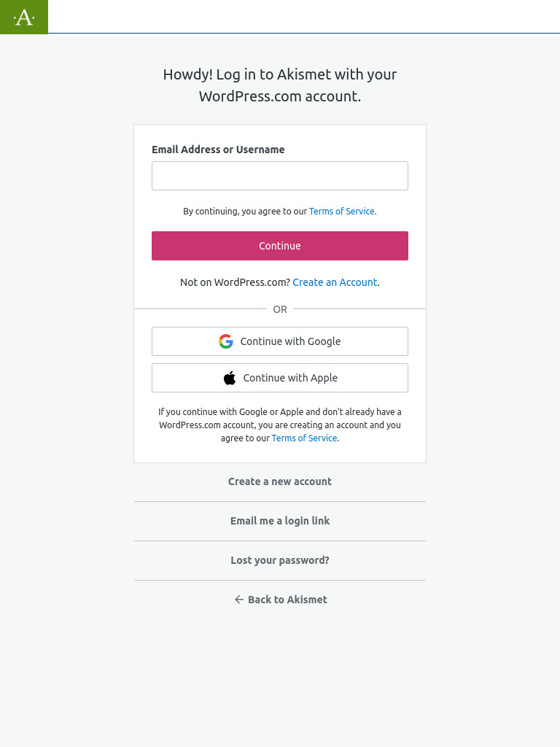Screen dimensions: 560x747
Task: Select Create a new account
Action: click(280, 481)
